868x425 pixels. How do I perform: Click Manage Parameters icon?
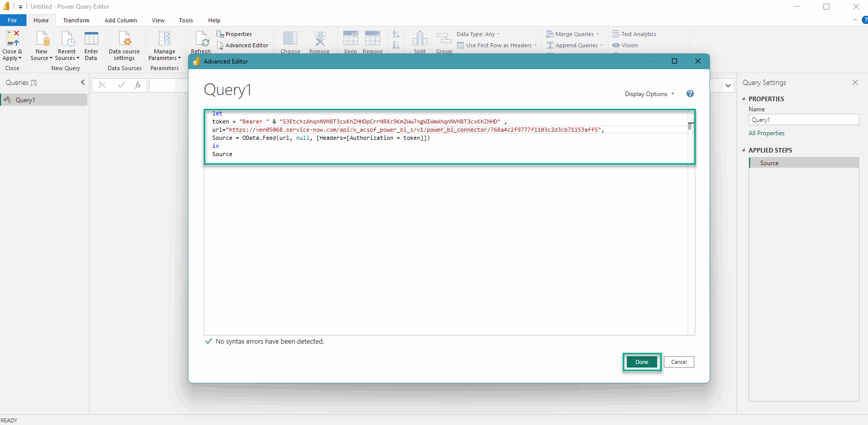tap(165, 39)
